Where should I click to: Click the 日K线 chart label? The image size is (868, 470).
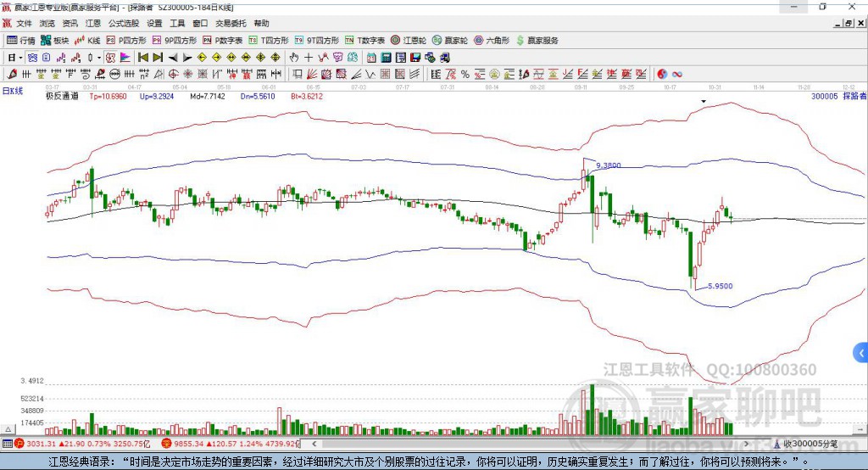click(13, 91)
